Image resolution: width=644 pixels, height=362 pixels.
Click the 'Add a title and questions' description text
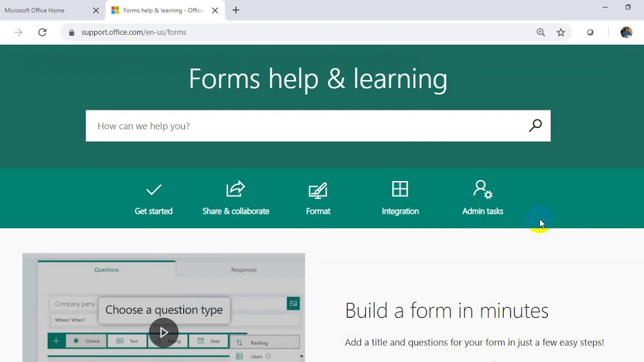tap(474, 342)
